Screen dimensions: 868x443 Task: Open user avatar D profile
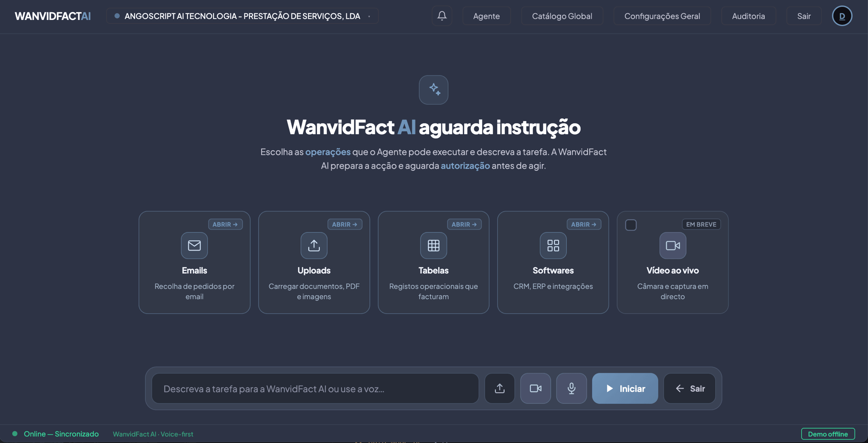842,16
